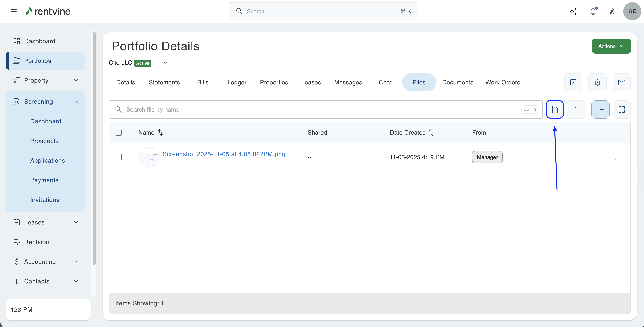
Task: Switch to grid view layout
Action: pos(622,110)
